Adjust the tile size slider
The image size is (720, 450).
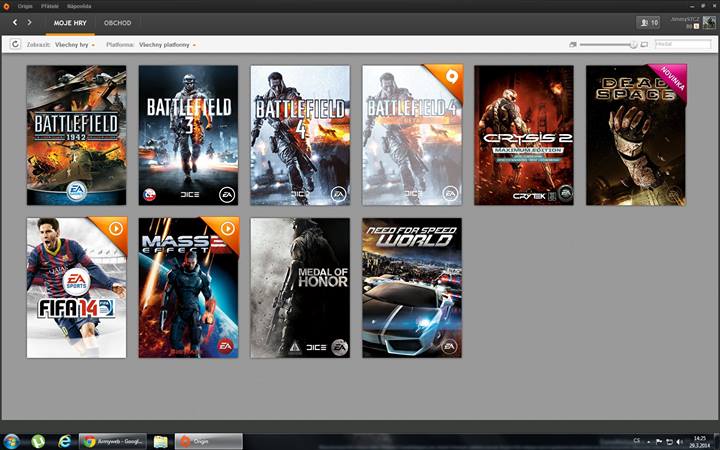633,45
